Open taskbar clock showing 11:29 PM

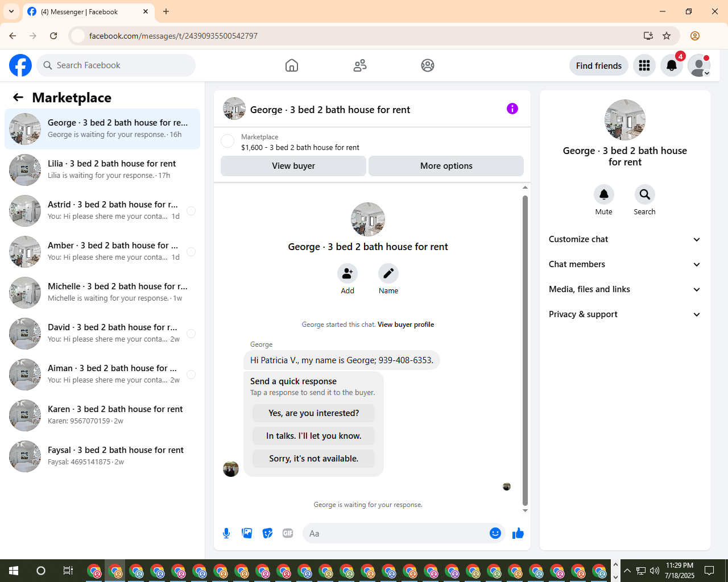680,571
